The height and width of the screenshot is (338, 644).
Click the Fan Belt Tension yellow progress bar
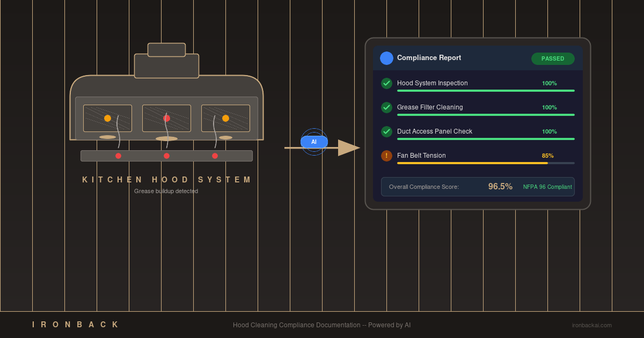[x=472, y=163]
